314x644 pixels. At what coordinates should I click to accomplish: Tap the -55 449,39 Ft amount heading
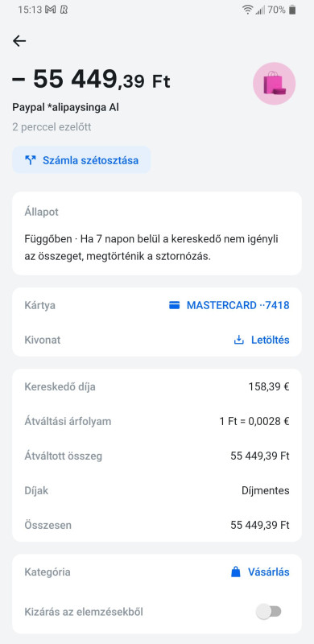(91, 79)
